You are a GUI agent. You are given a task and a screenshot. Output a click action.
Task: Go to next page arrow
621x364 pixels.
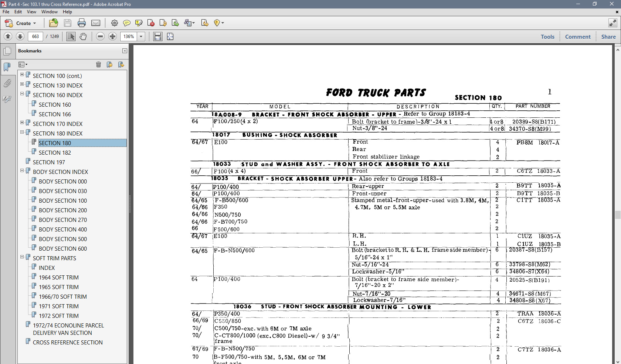click(20, 36)
